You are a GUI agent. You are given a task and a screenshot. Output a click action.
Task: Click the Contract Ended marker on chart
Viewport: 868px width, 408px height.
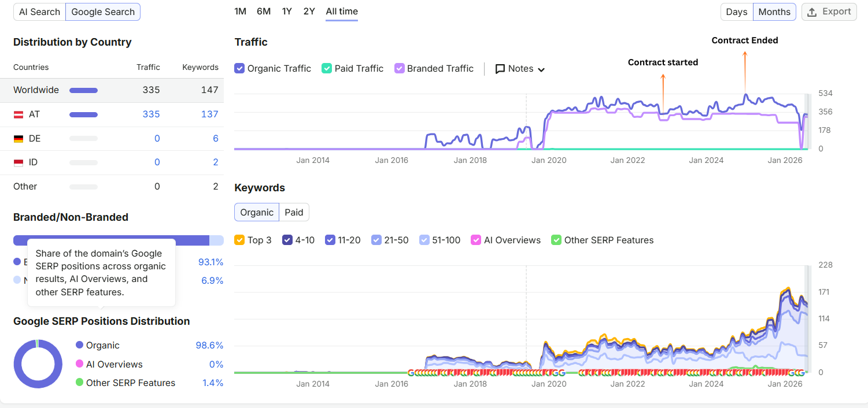[x=745, y=40]
